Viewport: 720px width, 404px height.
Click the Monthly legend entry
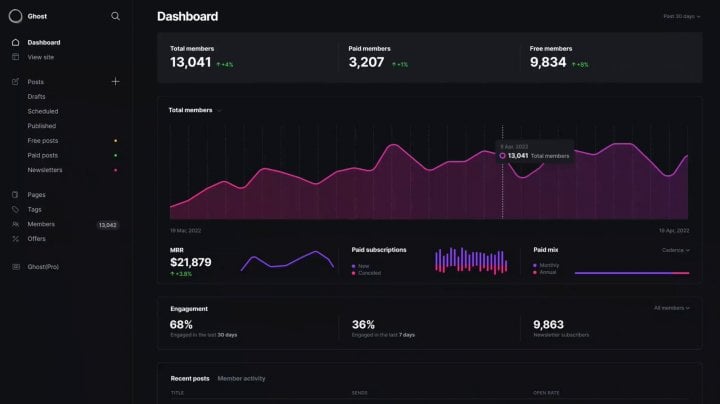pyautogui.click(x=546, y=265)
